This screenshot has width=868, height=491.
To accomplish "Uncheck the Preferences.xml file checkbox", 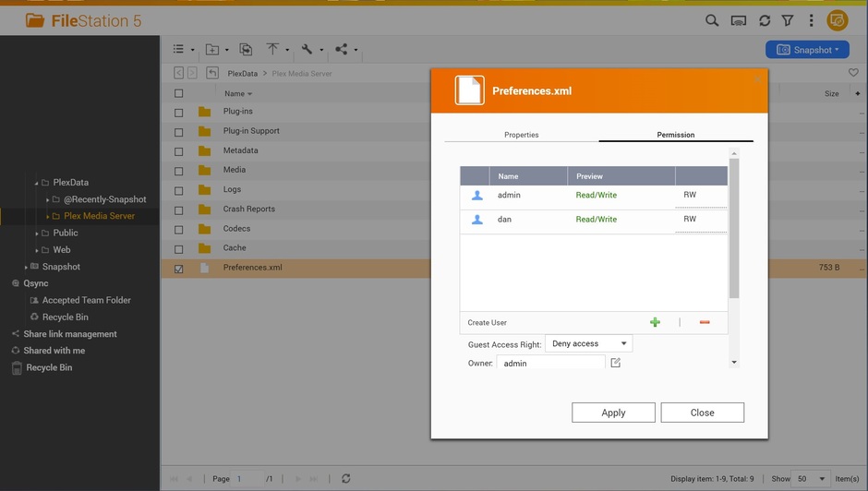I will [179, 269].
